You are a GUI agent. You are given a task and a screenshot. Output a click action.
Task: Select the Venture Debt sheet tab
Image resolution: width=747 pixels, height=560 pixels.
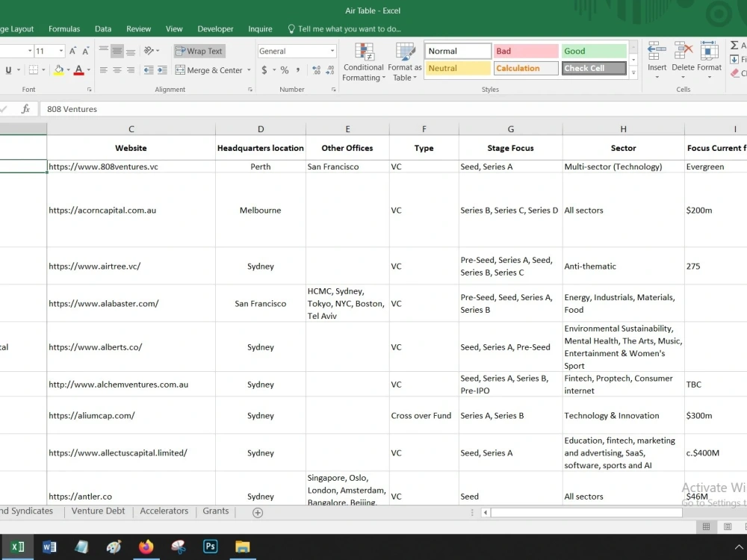coord(98,511)
